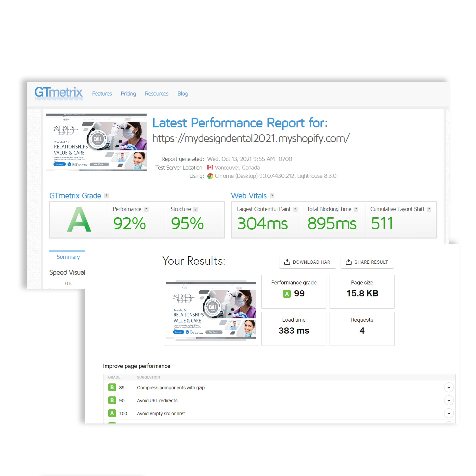Click the Load time 383 ms card

pos(294,329)
